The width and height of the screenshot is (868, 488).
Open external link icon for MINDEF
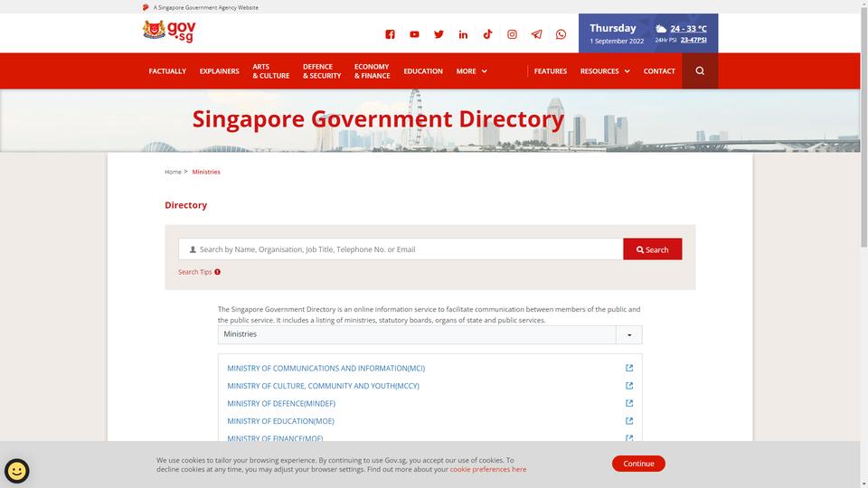(629, 403)
